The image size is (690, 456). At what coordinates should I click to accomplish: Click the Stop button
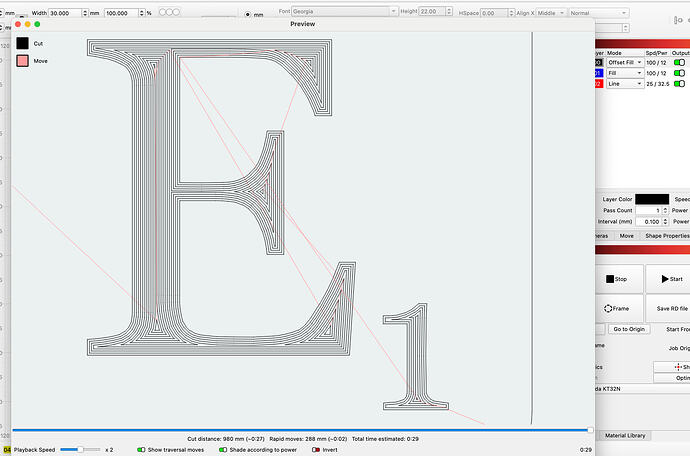[x=616, y=279]
